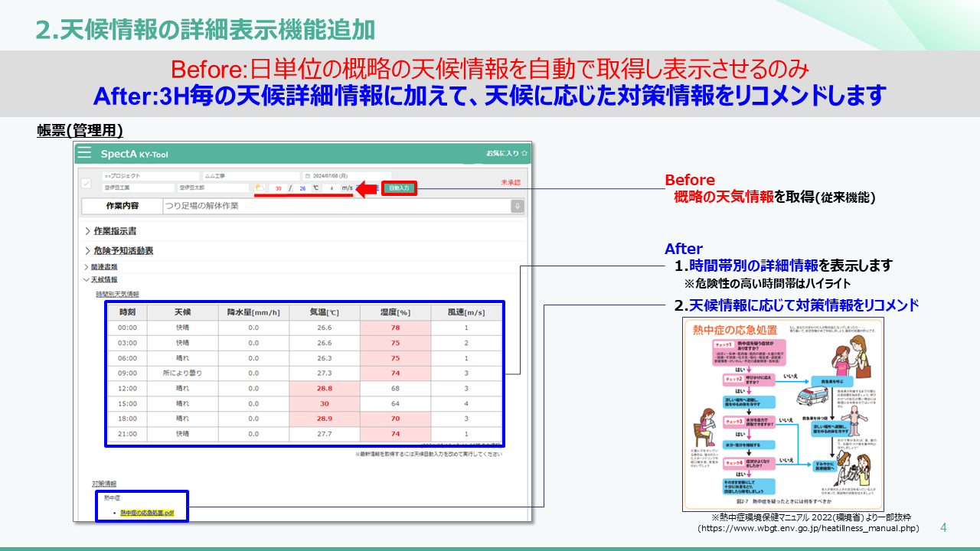
Task: Click the max temperature field showing 30
Action: click(279, 188)
